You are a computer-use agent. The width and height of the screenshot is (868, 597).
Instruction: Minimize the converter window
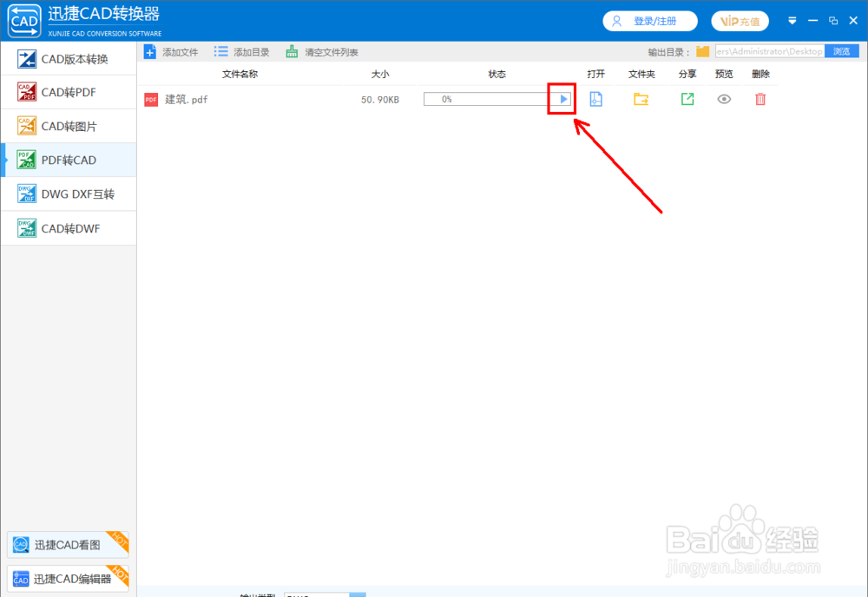(812, 21)
